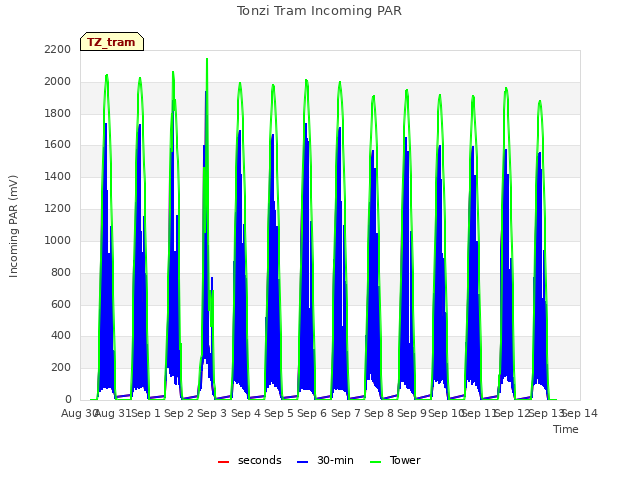This screenshot has height=480, width=640.
Task: Toggle the 30-min legend entry
Action: 325,460
